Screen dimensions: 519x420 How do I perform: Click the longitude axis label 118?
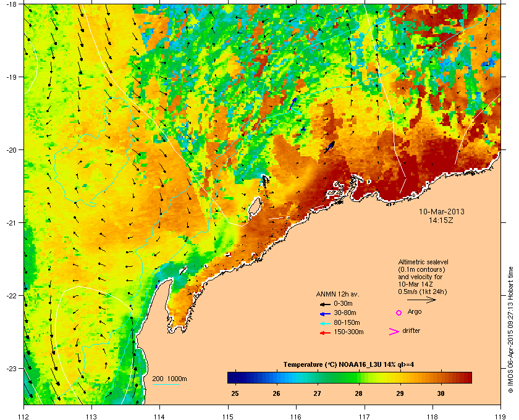(432, 416)
